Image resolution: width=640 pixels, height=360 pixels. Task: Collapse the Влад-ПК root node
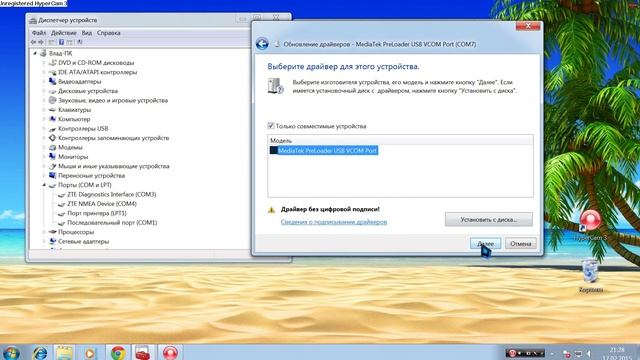tap(35, 53)
